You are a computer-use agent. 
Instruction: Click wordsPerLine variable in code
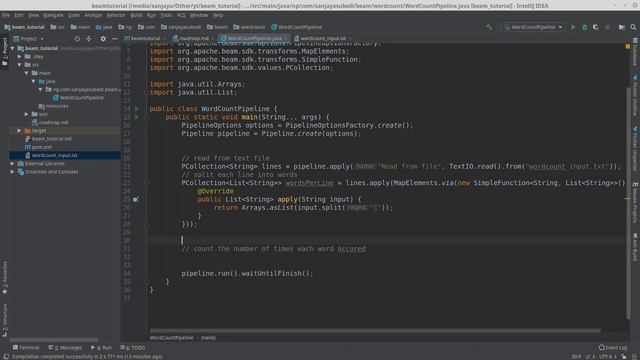point(309,183)
